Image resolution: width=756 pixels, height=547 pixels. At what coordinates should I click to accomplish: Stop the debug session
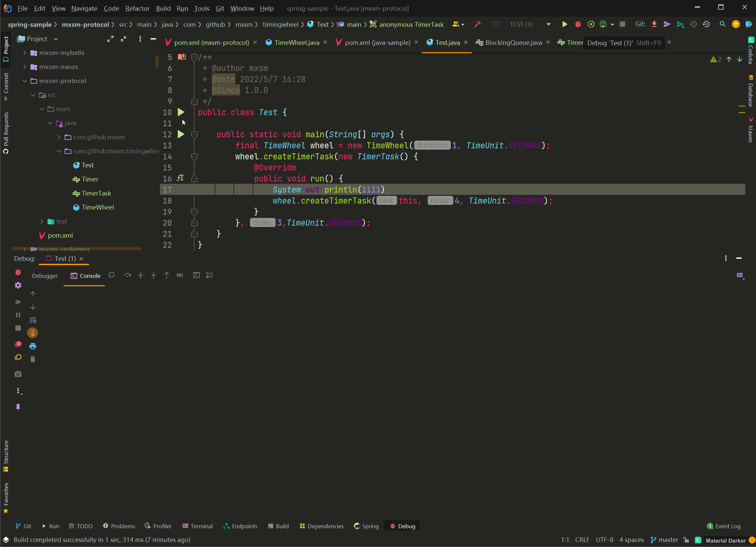18,328
